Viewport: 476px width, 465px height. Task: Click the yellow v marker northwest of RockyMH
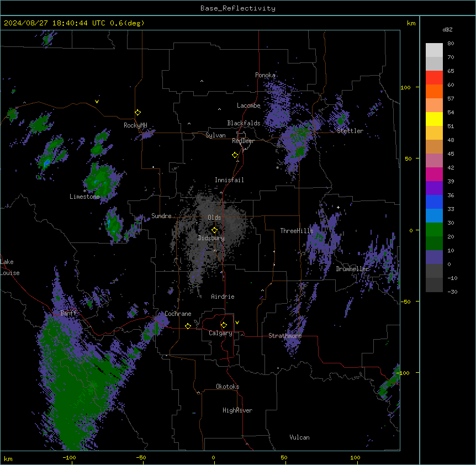(97, 102)
